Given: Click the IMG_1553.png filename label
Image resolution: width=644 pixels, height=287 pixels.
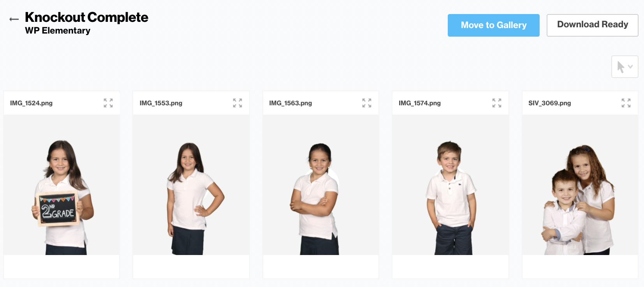Looking at the screenshot, I should (161, 103).
